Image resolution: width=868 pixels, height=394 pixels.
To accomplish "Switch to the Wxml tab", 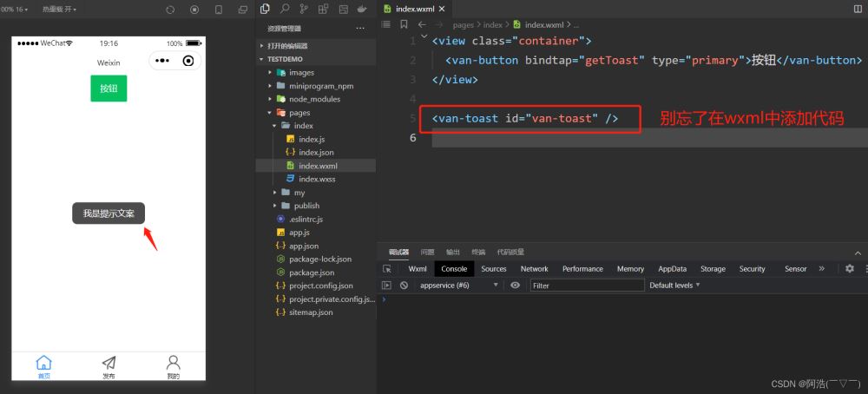I will (x=418, y=269).
